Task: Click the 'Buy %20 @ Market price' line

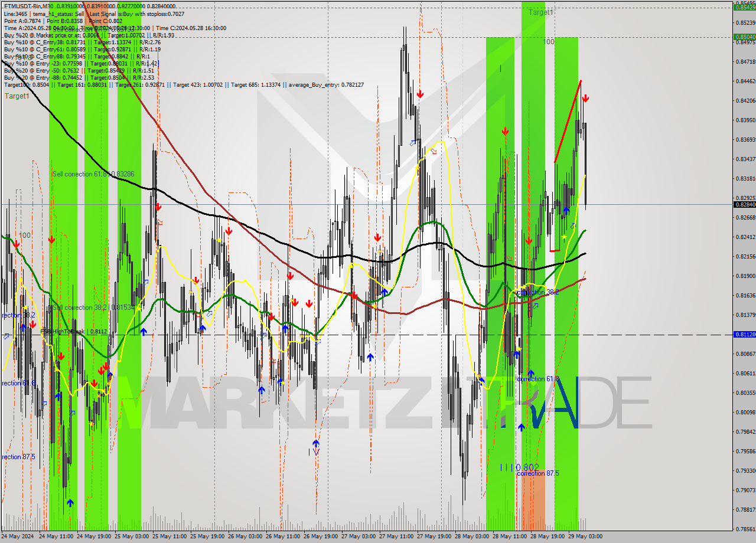Action: pos(89,35)
